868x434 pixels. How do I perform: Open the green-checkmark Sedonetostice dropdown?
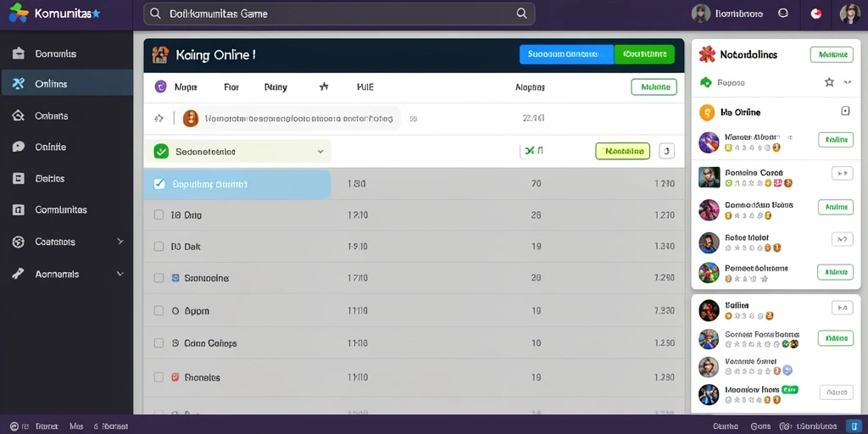coord(237,151)
